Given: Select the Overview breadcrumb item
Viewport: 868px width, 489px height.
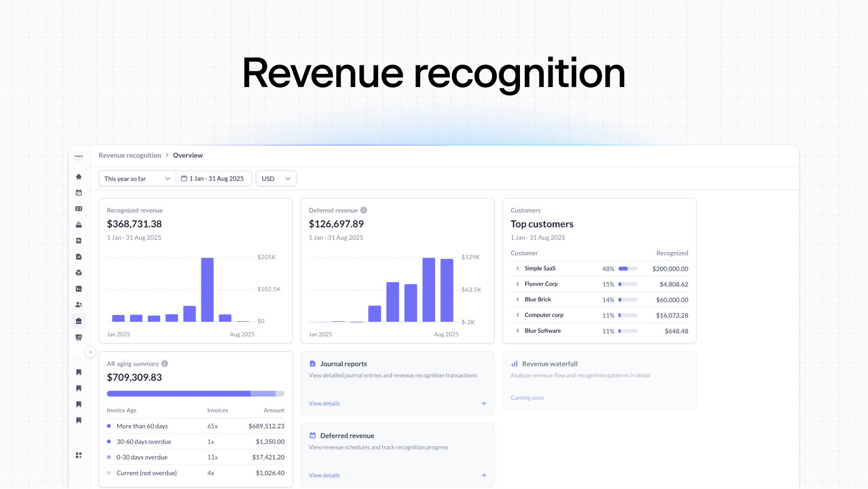Looking at the screenshot, I should [188, 156].
